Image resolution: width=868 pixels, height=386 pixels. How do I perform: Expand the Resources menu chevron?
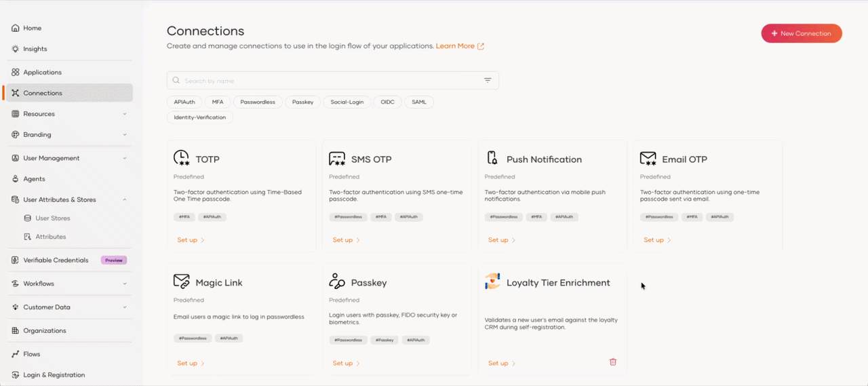[125, 114]
